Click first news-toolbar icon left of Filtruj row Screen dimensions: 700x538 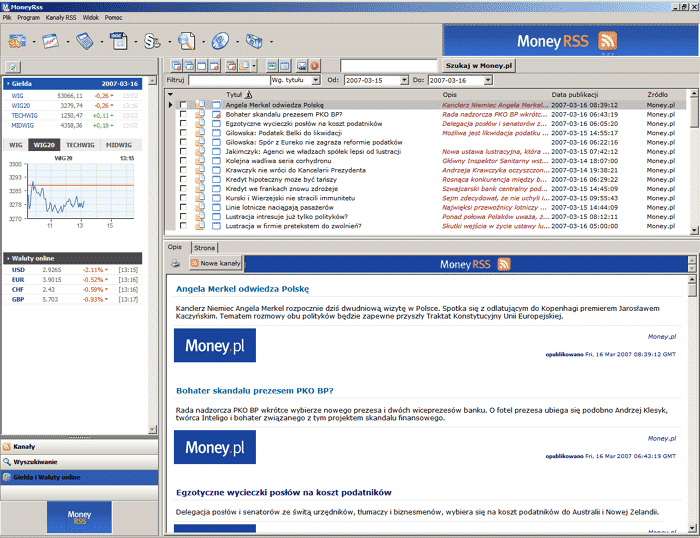(x=177, y=66)
